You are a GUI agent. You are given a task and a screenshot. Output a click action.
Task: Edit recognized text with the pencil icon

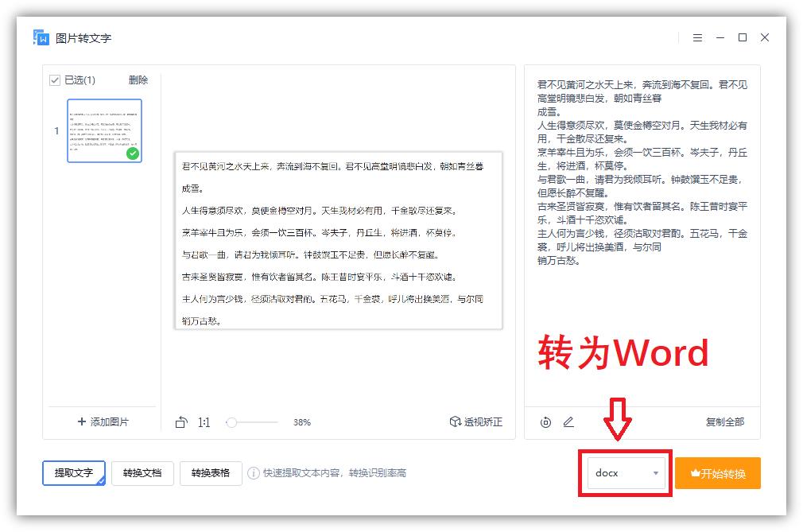pyautogui.click(x=567, y=422)
